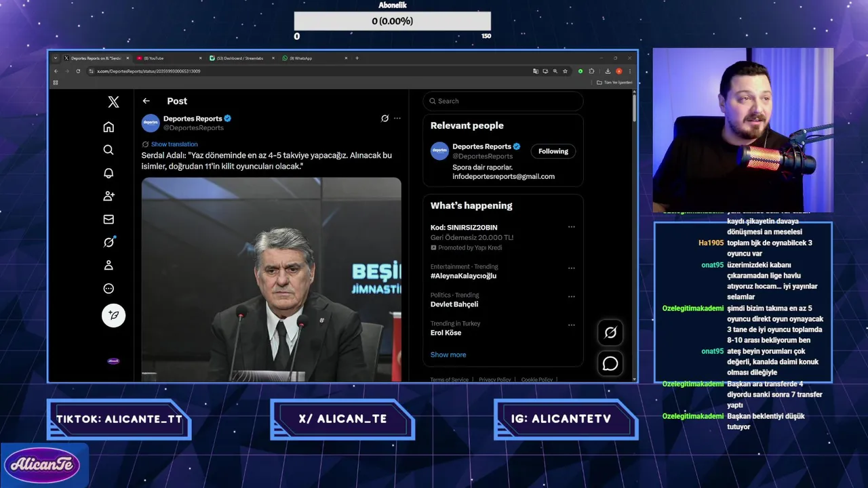Open the Follow people icon in sidebar
Screen dimensions: 868x488
click(108, 196)
